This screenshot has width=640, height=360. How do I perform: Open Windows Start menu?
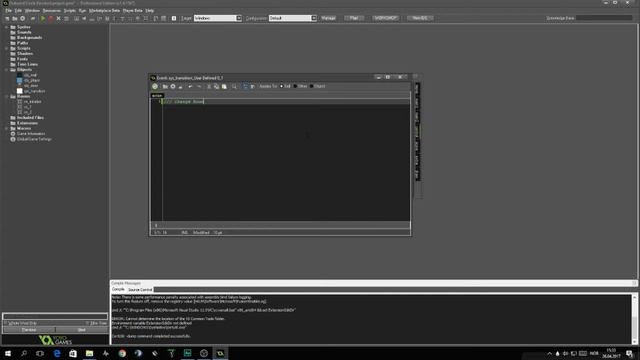click(x=8, y=353)
